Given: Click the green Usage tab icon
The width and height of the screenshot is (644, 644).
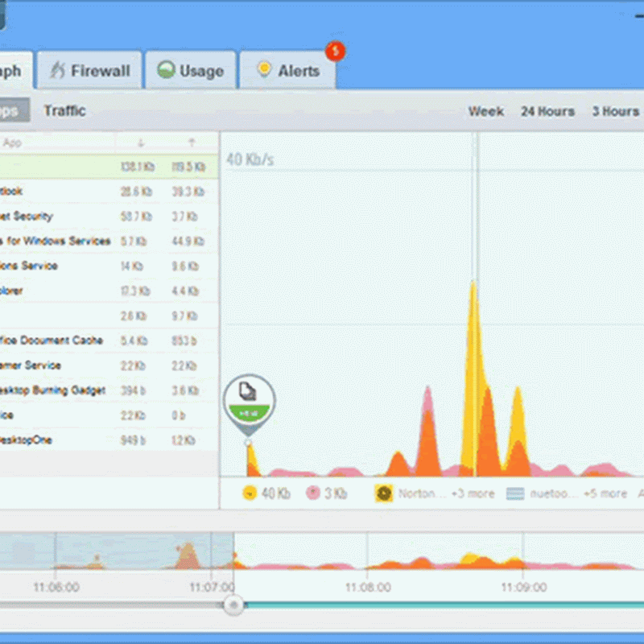Looking at the screenshot, I should 167,70.
